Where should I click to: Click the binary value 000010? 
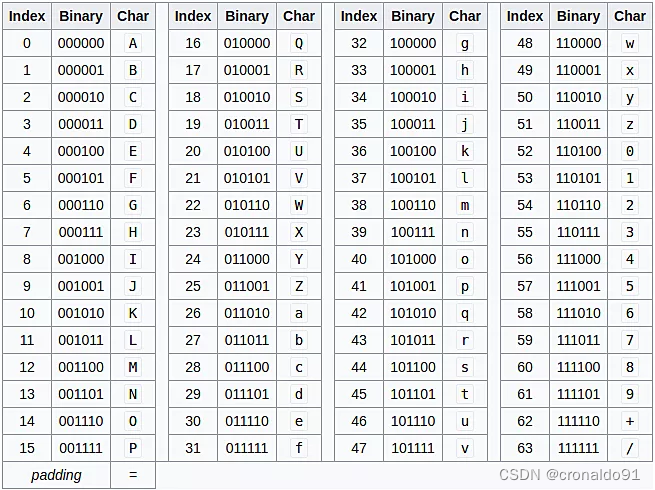tap(81, 97)
